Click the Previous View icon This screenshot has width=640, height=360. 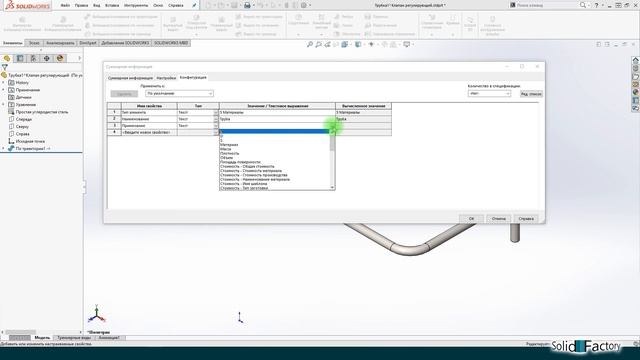[327, 44]
